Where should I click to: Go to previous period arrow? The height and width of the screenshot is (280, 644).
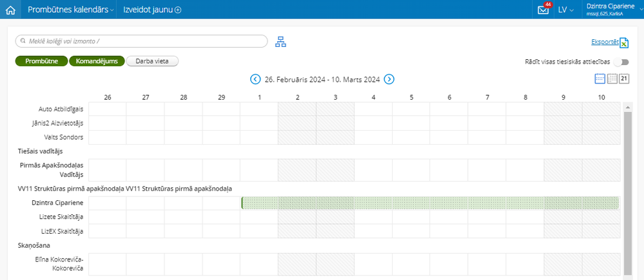pos(255,79)
